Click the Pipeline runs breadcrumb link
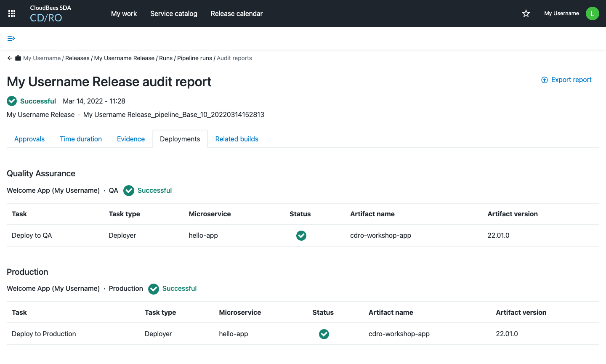Screen dimensions: 606x364 (194, 58)
